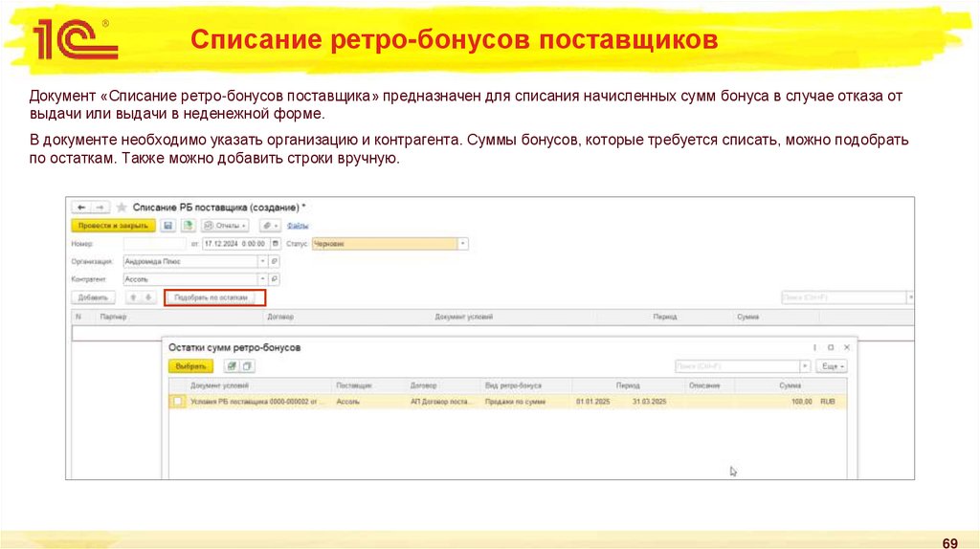Open the more options icon in balances title bar

(814, 348)
